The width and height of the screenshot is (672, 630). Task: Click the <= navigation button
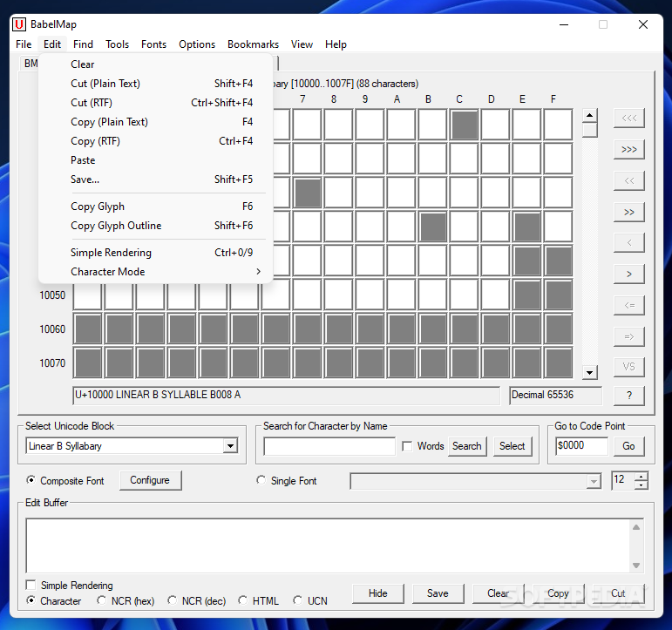tap(628, 305)
